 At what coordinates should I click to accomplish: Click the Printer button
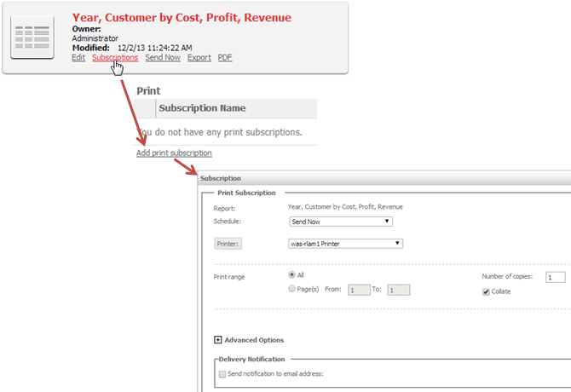pyautogui.click(x=228, y=244)
